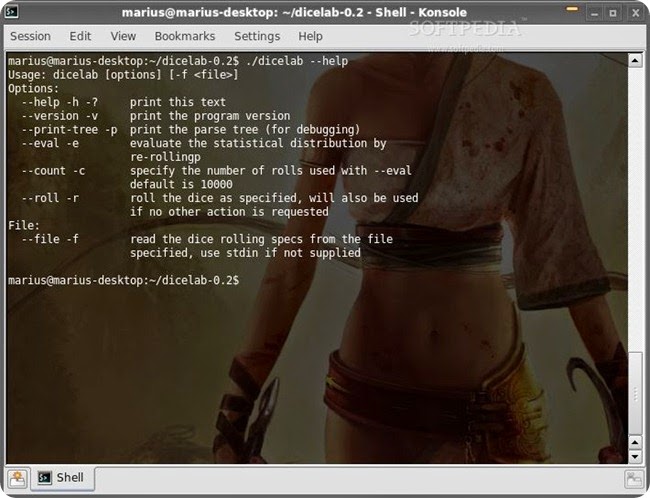Click the scrollbar down arrow at bottom
Viewport: 650px width, 498px height.
pos(635,457)
